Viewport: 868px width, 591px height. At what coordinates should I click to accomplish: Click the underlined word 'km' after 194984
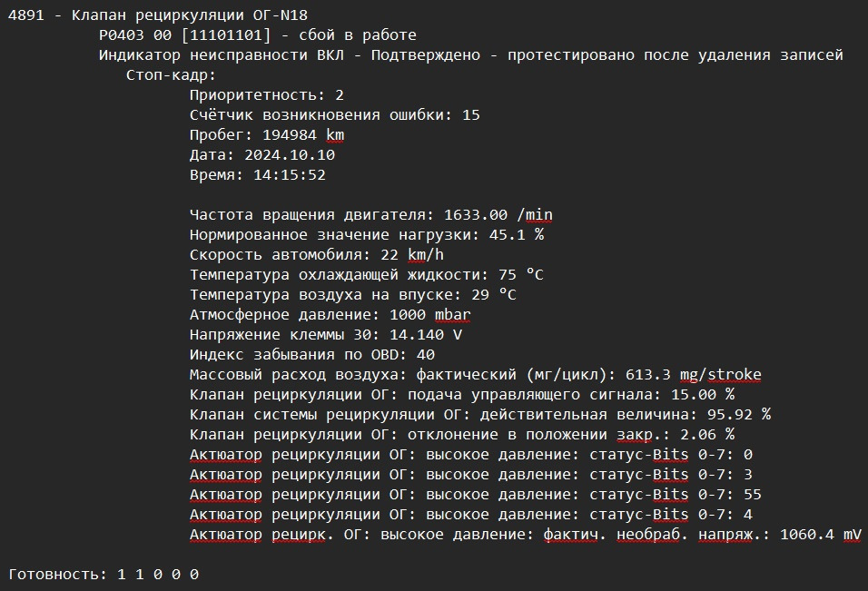coord(335,135)
